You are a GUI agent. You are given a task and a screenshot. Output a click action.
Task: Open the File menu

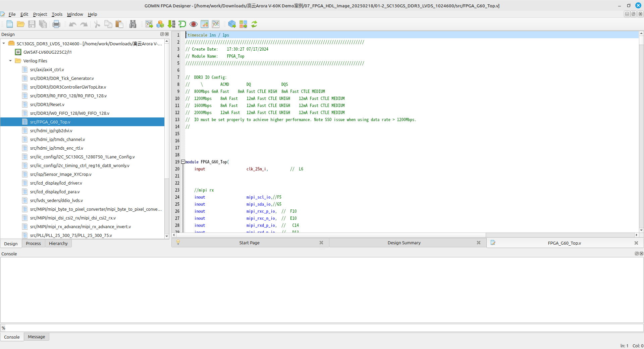click(x=12, y=14)
